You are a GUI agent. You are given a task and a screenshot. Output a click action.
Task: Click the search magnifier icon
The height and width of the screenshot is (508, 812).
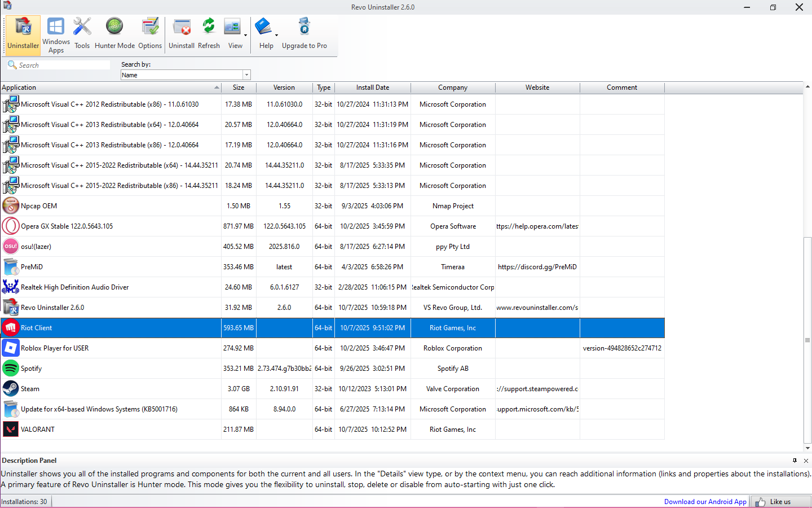pos(12,65)
